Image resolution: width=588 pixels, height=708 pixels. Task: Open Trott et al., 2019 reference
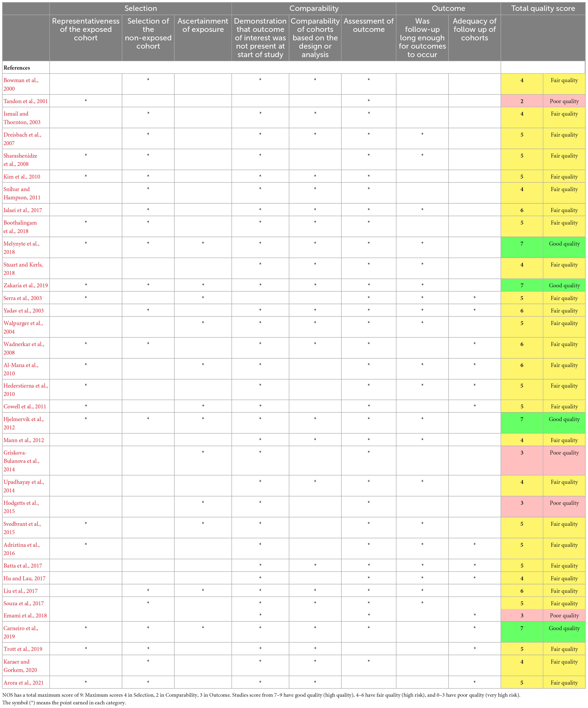(x=23, y=649)
